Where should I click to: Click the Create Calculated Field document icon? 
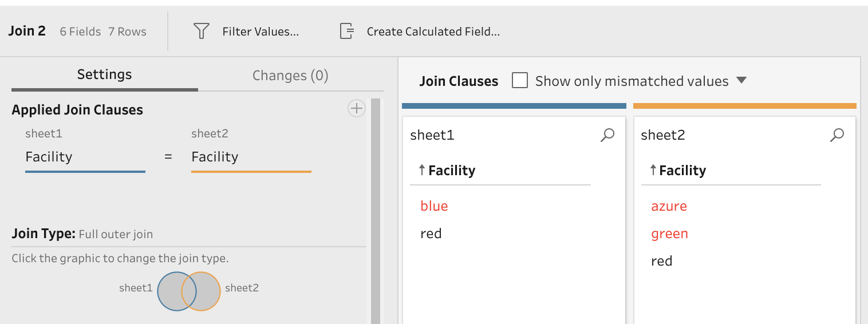pos(346,31)
